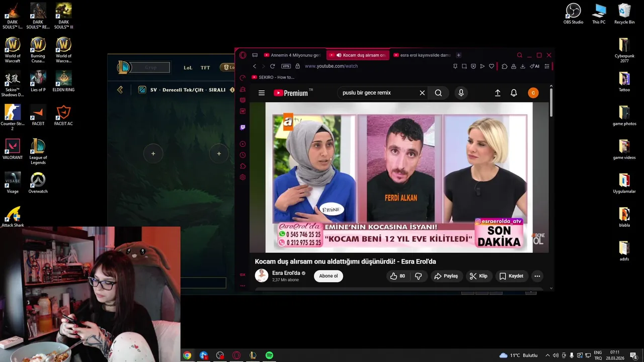
Task: Open the sidebar settings gear icon
Action: click(x=243, y=177)
